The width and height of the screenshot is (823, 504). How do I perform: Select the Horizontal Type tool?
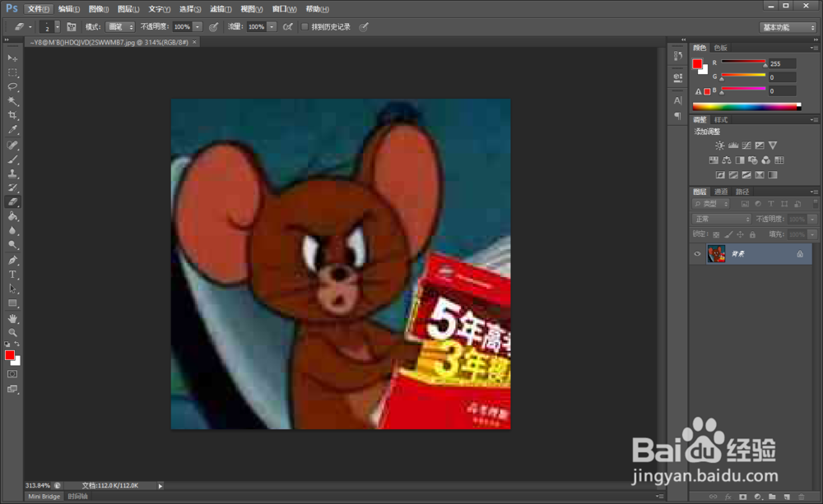12,275
